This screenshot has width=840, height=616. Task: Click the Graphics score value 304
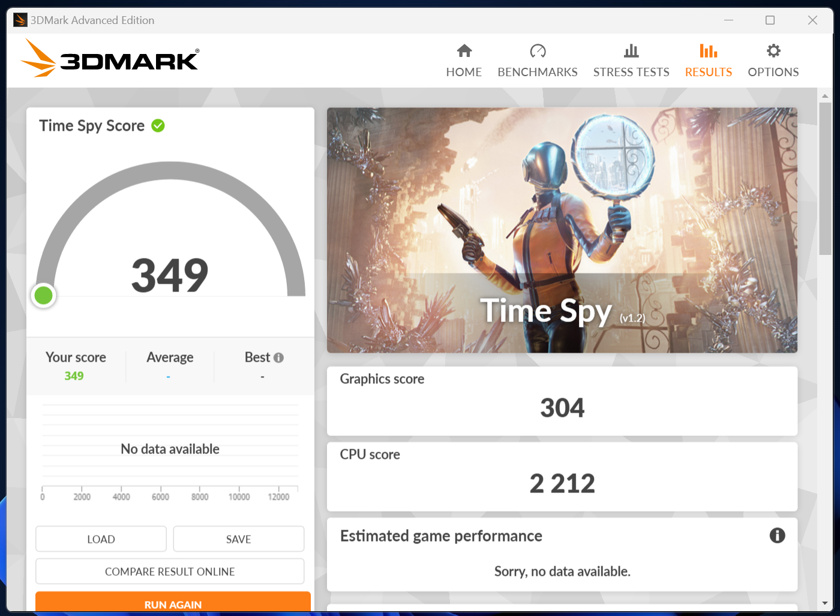562,408
